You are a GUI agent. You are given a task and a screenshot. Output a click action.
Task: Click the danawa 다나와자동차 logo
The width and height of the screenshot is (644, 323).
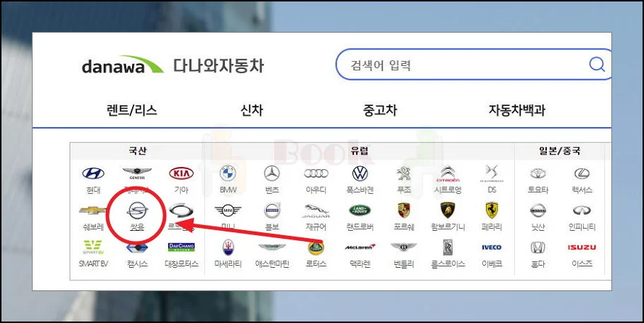(173, 66)
